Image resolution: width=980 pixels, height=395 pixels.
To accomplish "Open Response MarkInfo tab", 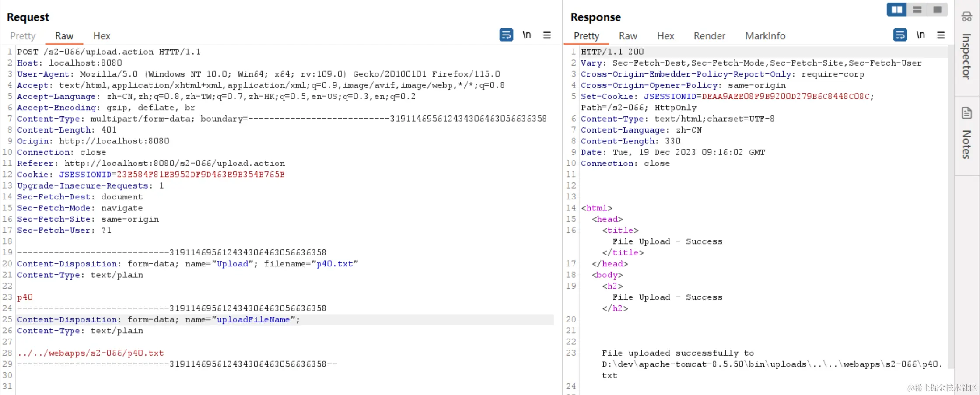I will tap(765, 36).
